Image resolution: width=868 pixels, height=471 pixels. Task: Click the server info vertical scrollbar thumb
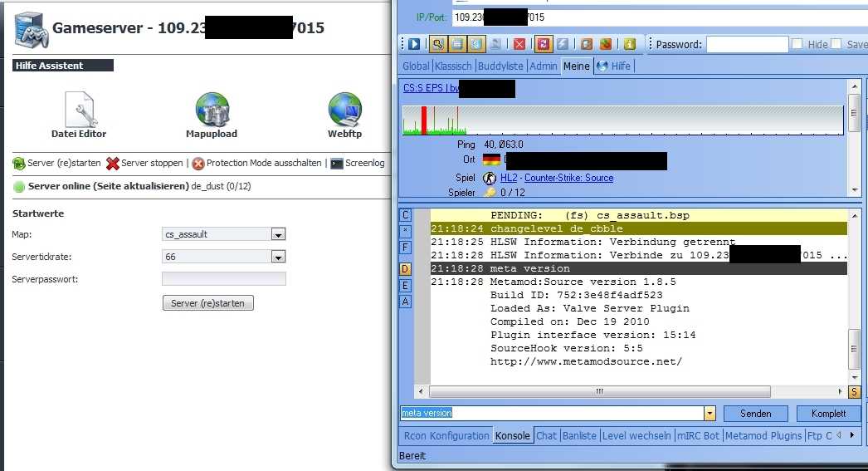click(854, 113)
